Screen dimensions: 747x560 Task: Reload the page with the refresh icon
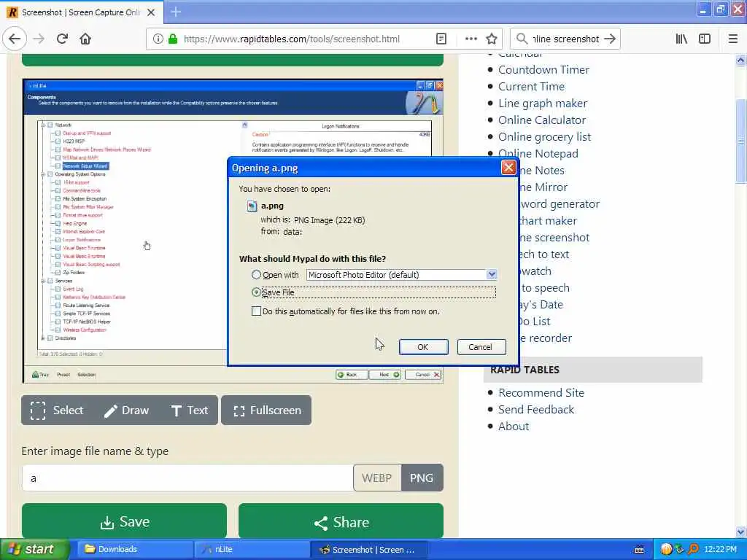[62, 39]
